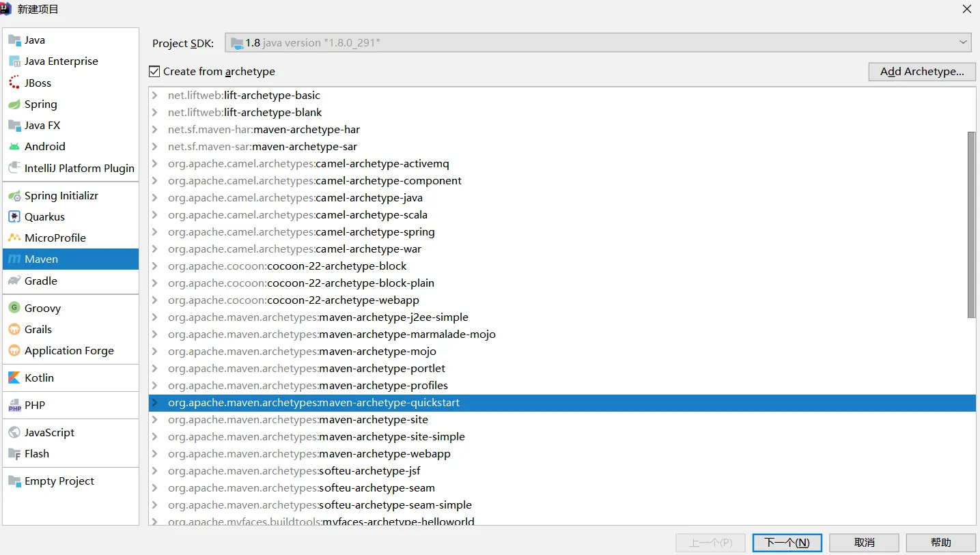Expand camel-archetype-spring archetype chevron
980x555 pixels.
point(155,232)
